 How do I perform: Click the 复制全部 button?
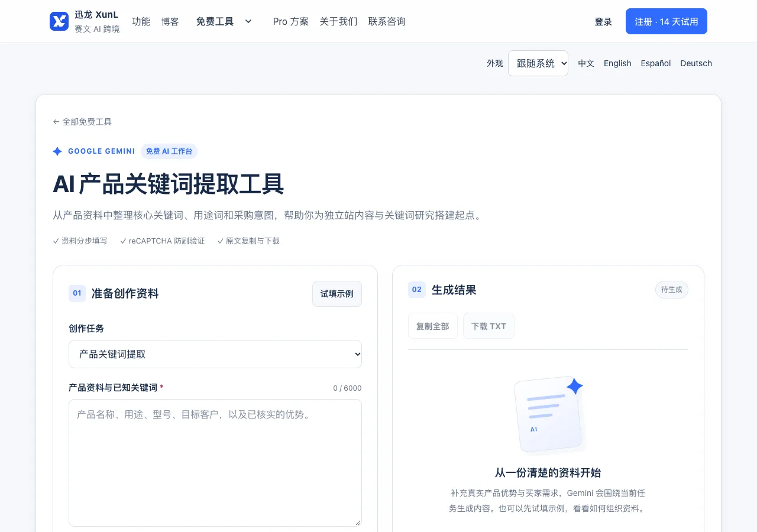[x=433, y=326]
